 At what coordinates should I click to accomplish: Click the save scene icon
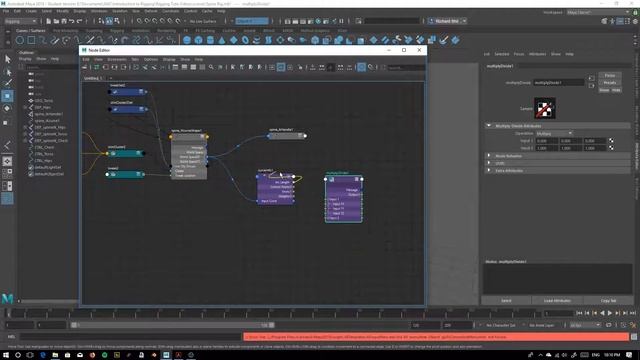64,21
